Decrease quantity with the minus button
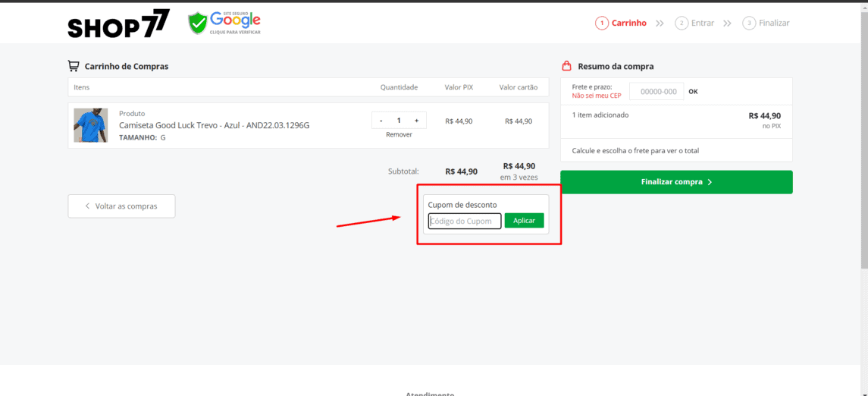 [x=381, y=121]
